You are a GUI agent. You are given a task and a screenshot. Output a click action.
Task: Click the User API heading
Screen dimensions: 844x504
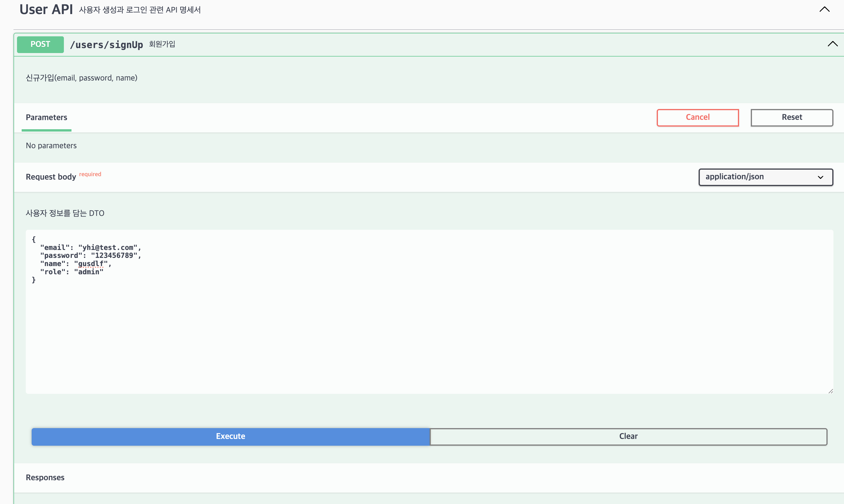click(46, 9)
